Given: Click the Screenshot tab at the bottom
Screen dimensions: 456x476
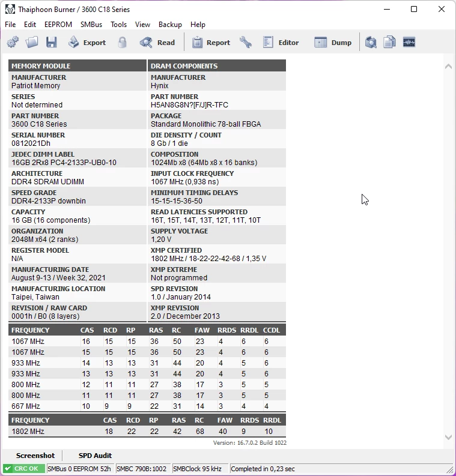Looking at the screenshot, I should [35, 456].
